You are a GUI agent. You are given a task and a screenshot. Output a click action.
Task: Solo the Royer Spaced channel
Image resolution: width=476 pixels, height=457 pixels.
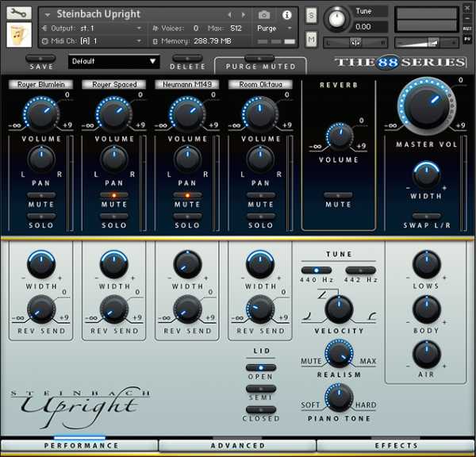114,217
